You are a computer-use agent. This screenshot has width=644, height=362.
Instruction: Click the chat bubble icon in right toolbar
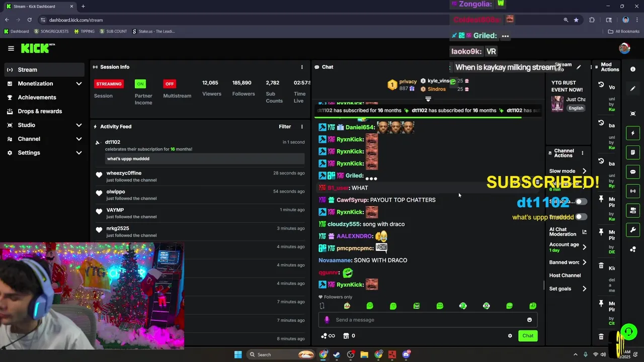[633, 172]
